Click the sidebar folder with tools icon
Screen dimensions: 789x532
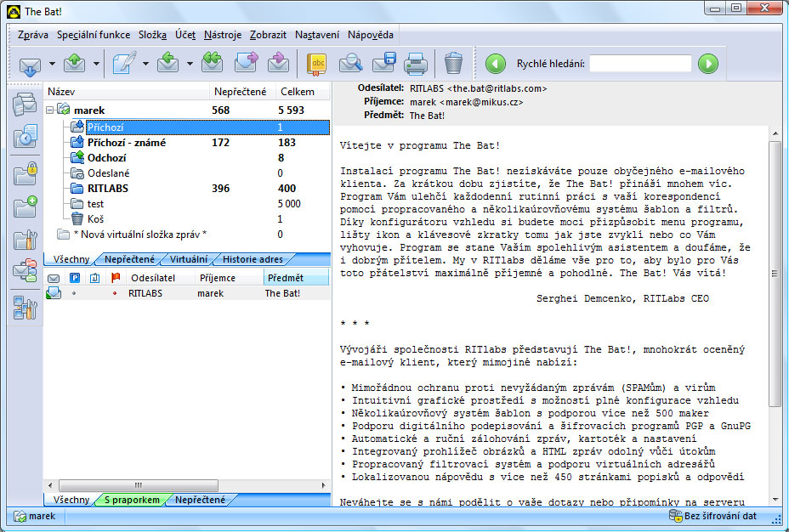(x=26, y=240)
